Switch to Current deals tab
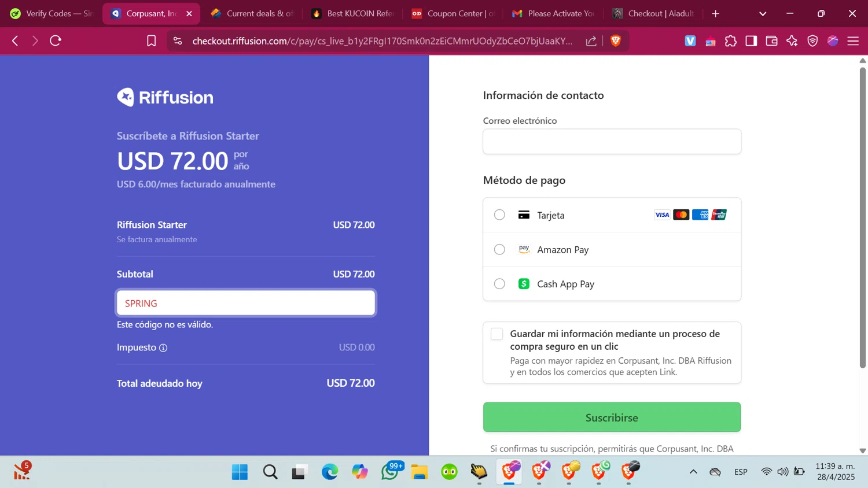868x488 pixels. (x=252, y=13)
